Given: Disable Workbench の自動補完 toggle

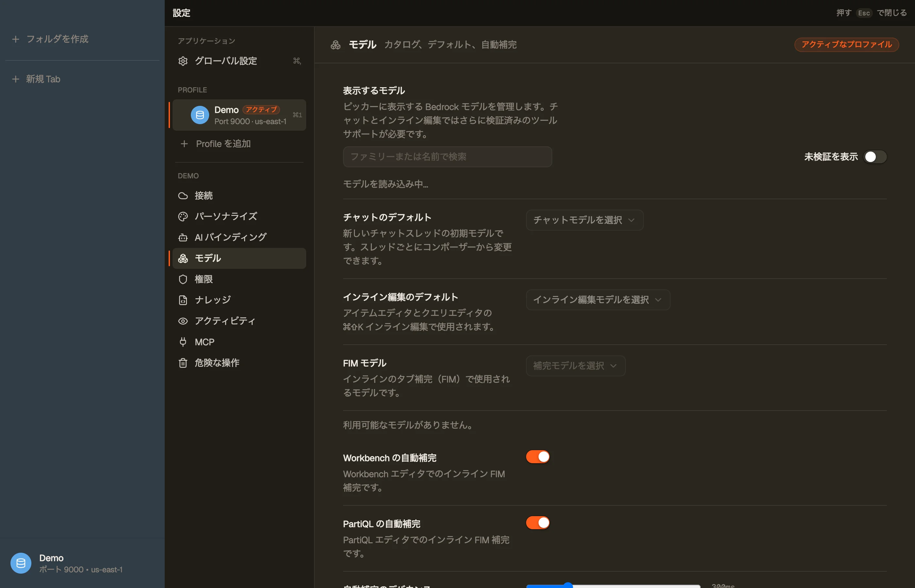Looking at the screenshot, I should (538, 457).
